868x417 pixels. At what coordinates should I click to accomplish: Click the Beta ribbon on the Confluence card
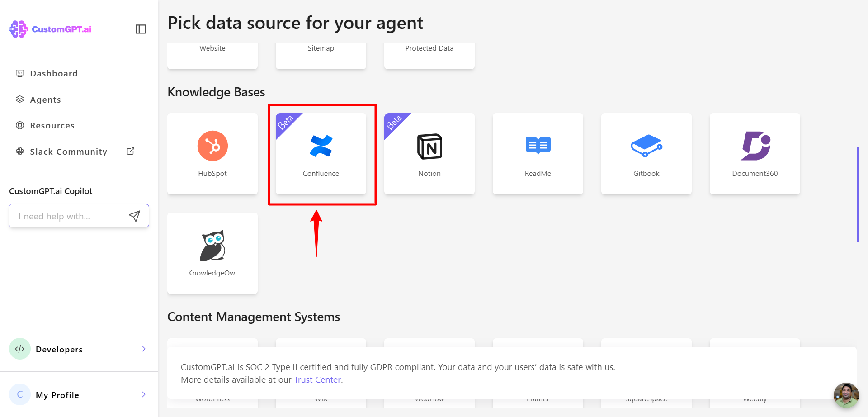click(x=286, y=123)
